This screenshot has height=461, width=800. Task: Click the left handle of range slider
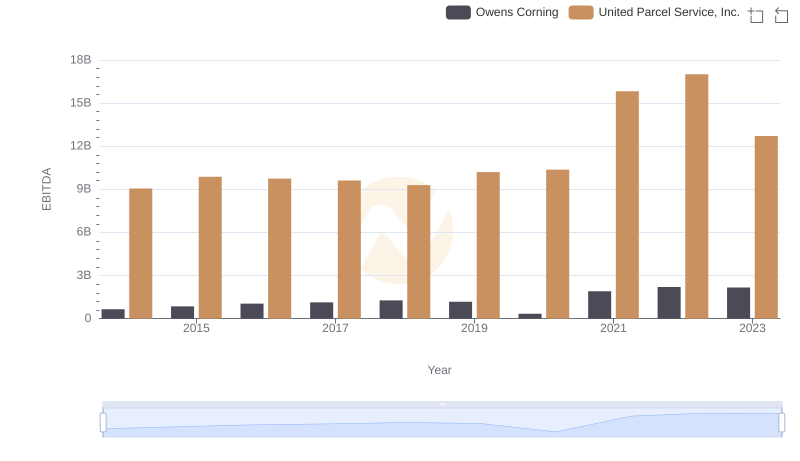click(103, 423)
